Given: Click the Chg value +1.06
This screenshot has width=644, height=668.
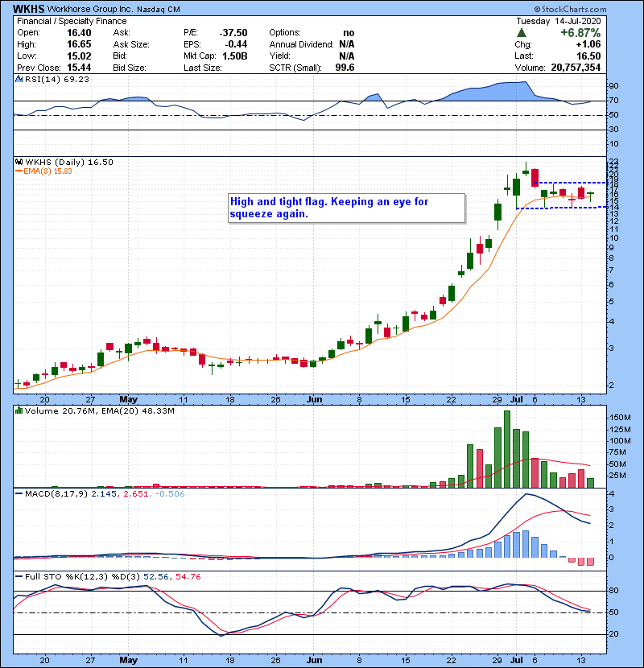Looking at the screenshot, I should coord(588,44).
